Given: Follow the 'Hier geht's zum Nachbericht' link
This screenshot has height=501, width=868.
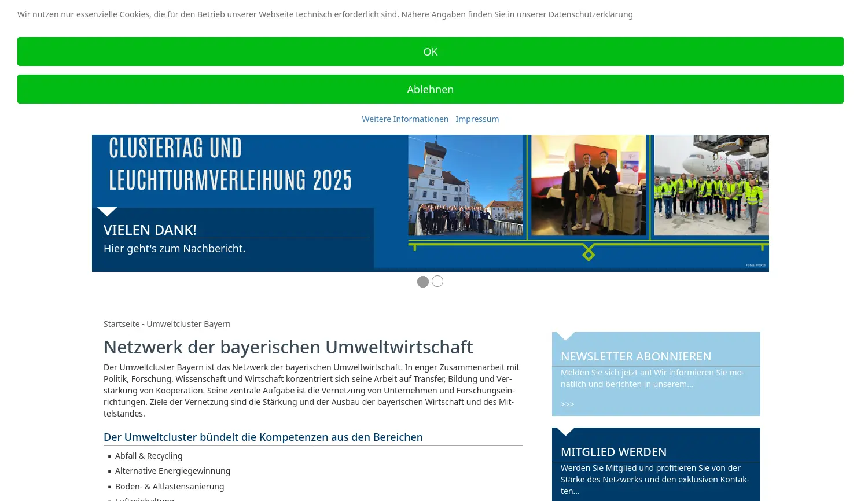Looking at the screenshot, I should (x=174, y=248).
